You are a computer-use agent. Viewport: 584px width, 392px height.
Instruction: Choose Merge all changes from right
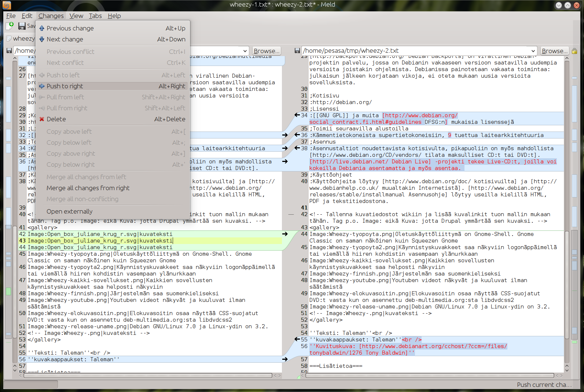pyautogui.click(x=113, y=188)
